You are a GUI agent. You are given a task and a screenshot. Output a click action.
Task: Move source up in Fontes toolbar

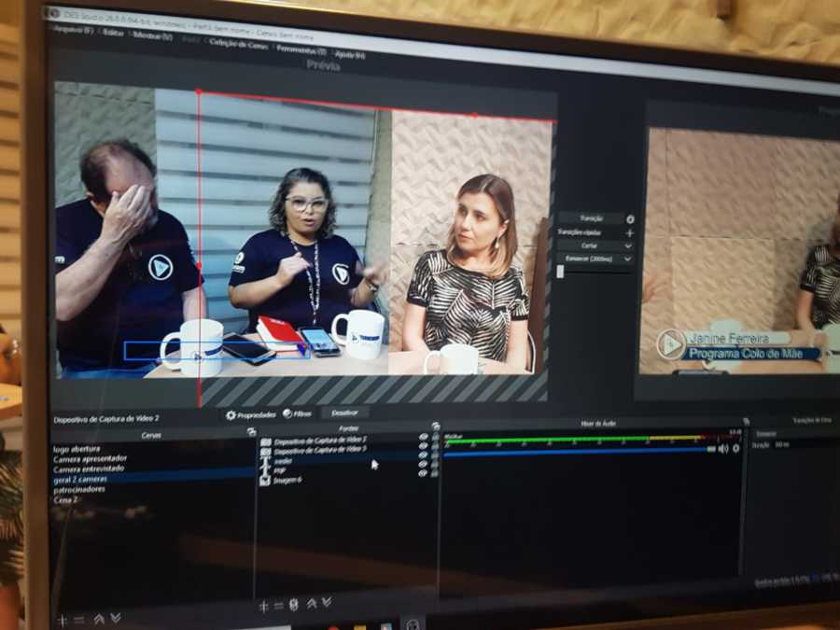(x=312, y=604)
